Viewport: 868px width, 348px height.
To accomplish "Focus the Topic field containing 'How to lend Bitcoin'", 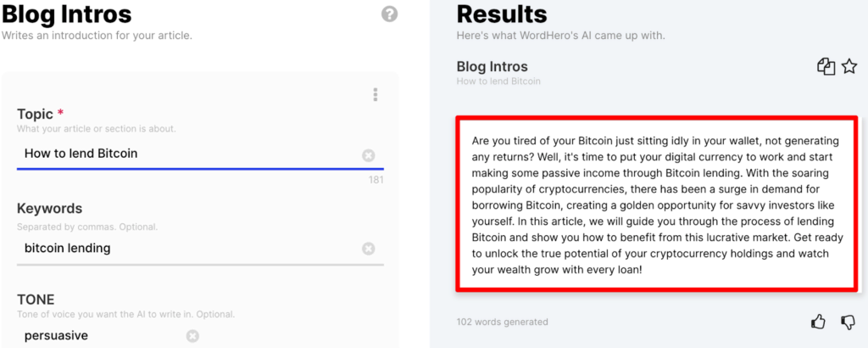I will [186, 154].
